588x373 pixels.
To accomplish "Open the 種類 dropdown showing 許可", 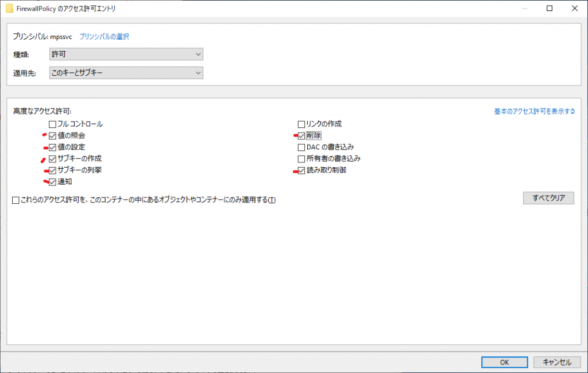I will click(126, 54).
